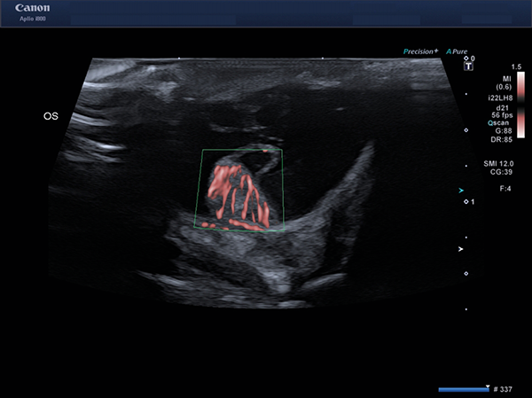532x398 pixels.
Task: Toggle the APure imaging indicator
Action: (457, 51)
